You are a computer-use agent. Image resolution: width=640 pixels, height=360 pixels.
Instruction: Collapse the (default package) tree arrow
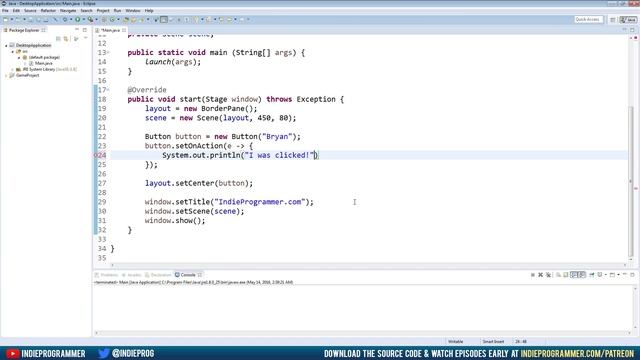pos(19,58)
